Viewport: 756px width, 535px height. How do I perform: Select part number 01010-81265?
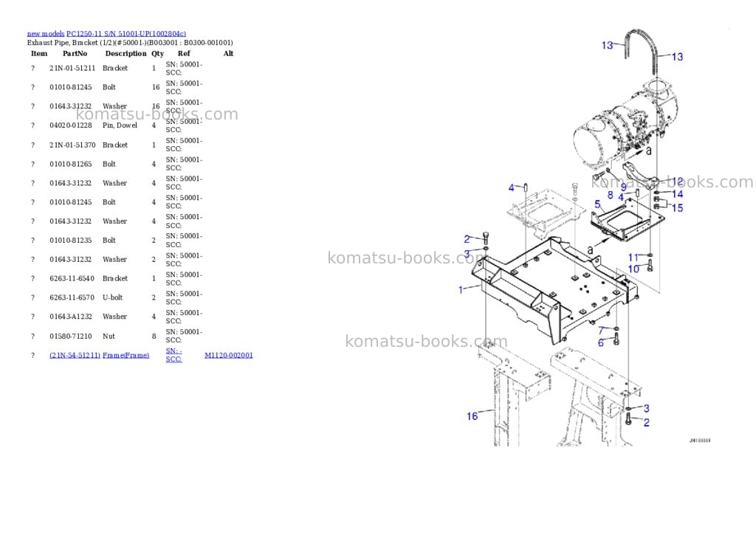tap(70, 164)
